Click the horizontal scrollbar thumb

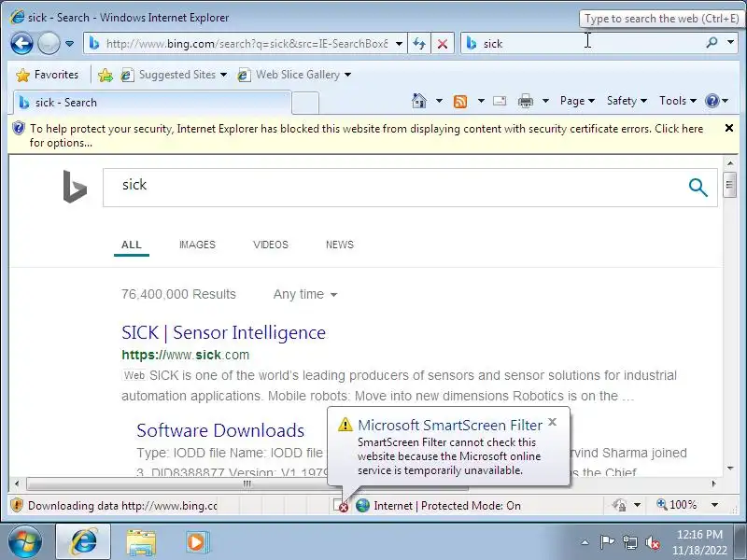(x=247, y=483)
